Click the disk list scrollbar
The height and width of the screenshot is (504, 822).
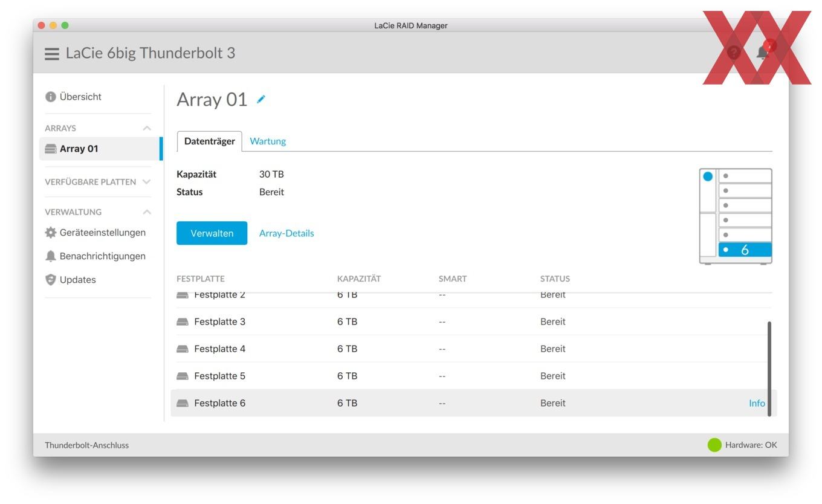(769, 369)
